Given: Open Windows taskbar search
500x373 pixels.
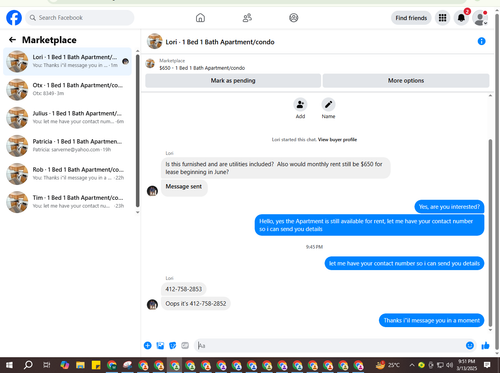Looking at the screenshot, I should [x=28, y=365].
